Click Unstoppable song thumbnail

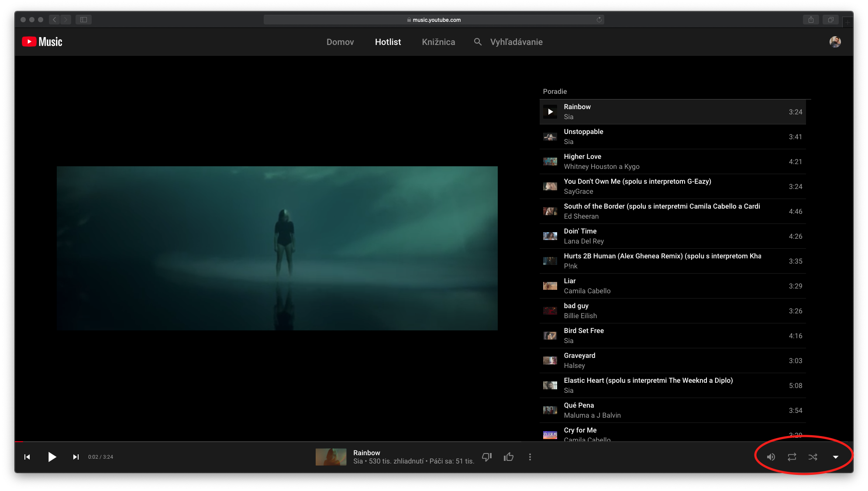[550, 137]
